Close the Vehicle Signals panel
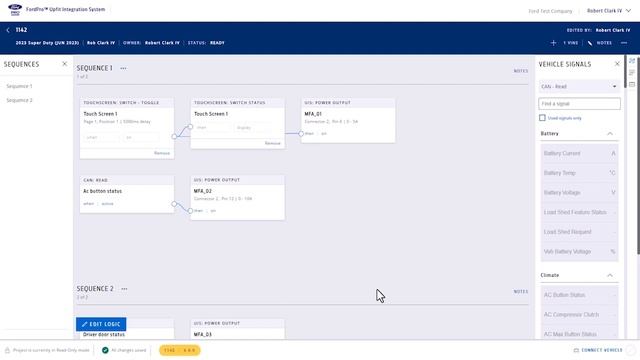 [617, 64]
